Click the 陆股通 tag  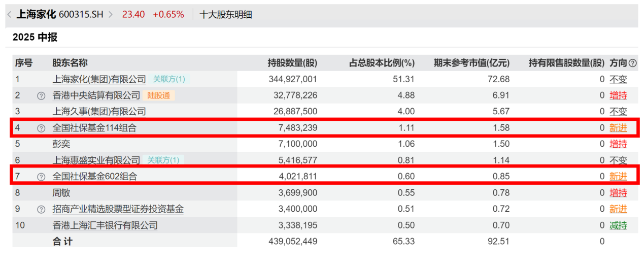pos(159,95)
